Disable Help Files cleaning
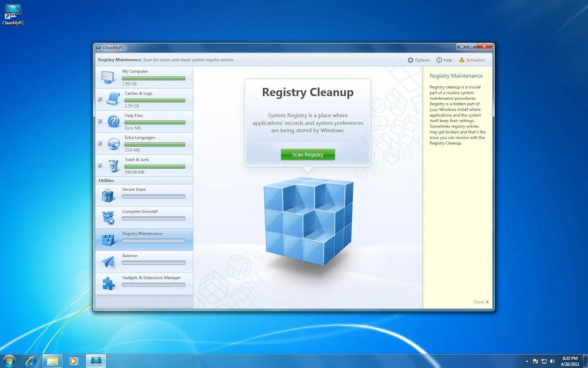Screen dimensions: 588x368 click(x=100, y=122)
